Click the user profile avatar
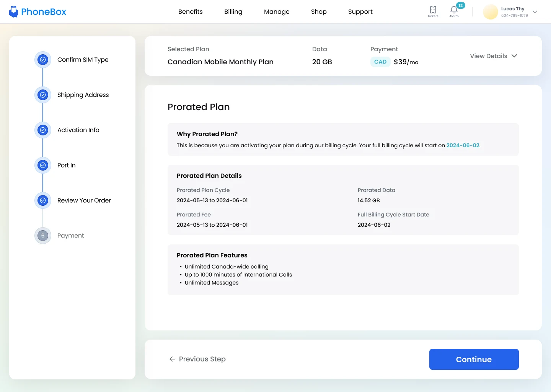 (491, 12)
